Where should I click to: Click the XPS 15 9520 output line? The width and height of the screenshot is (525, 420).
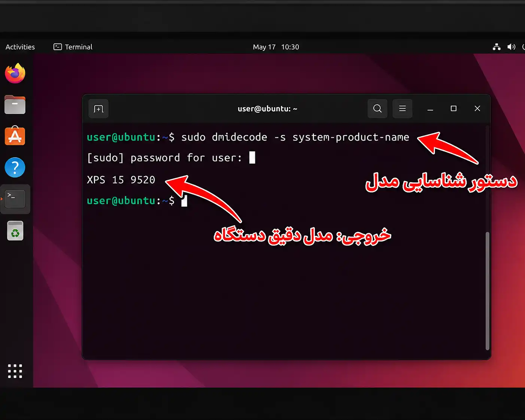click(x=121, y=180)
